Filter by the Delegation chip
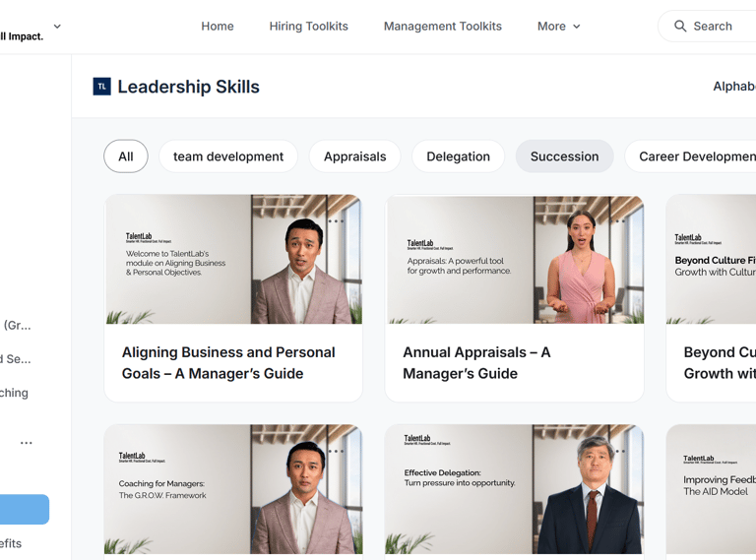 [x=458, y=156]
